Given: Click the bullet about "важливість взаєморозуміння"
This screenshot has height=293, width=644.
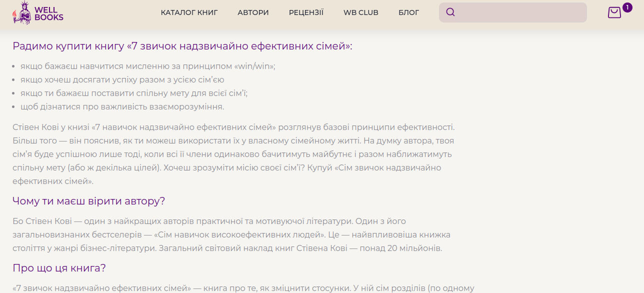Looking at the screenshot, I should pos(122,106).
